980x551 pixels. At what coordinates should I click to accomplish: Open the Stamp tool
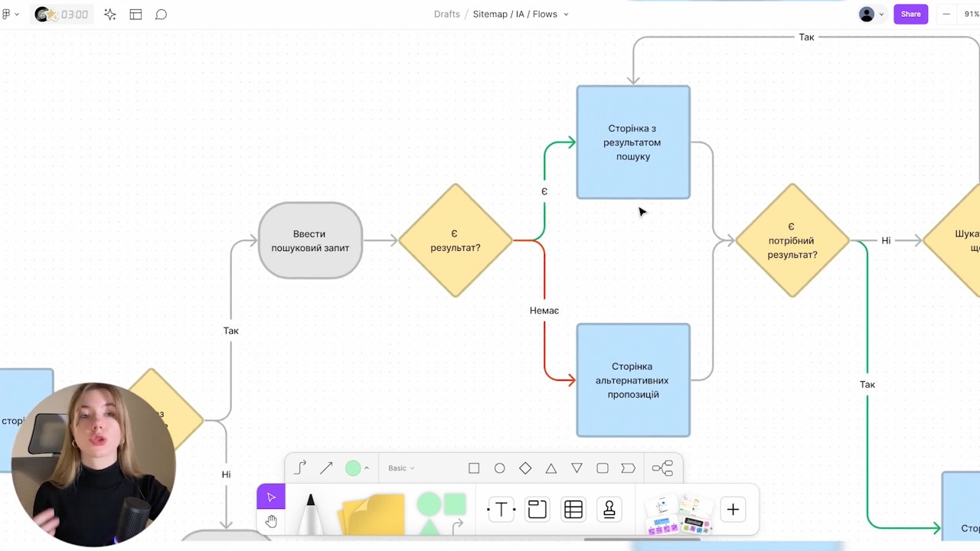tap(609, 510)
